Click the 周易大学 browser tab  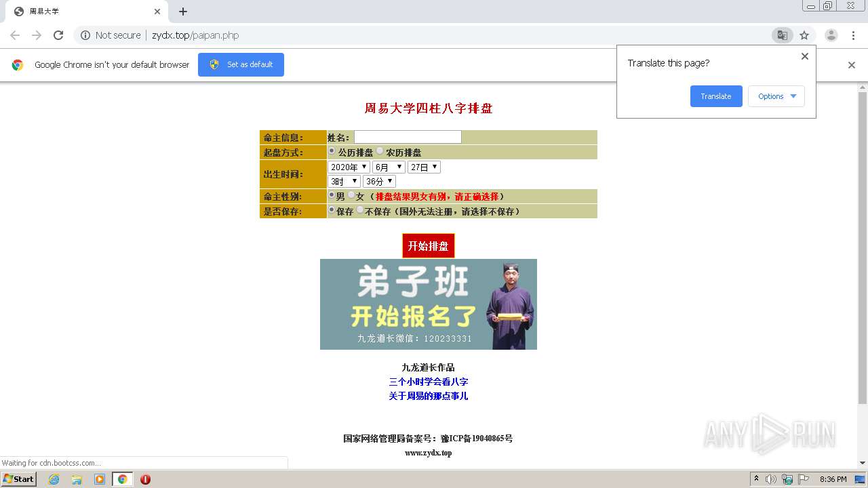point(87,12)
